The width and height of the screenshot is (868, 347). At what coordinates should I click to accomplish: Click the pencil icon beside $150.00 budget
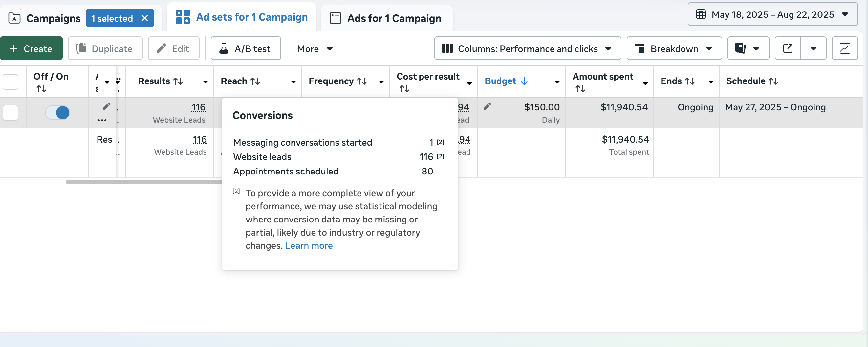487,107
